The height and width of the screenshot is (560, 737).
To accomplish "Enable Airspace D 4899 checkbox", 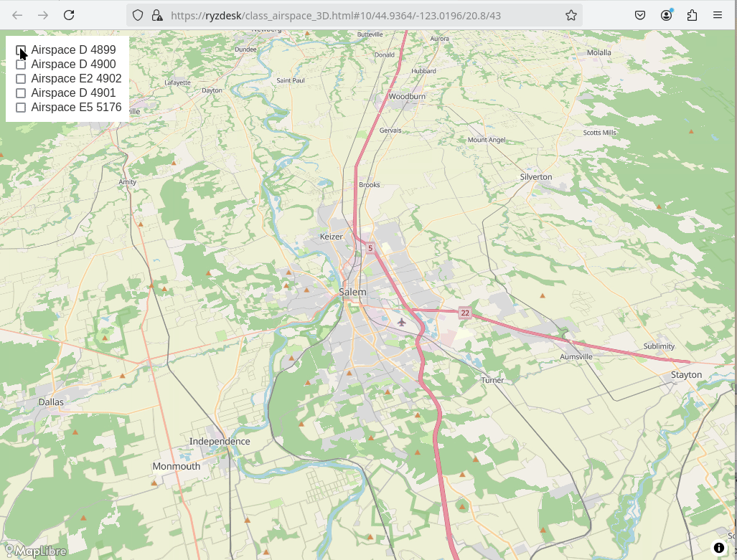I will [21, 50].
